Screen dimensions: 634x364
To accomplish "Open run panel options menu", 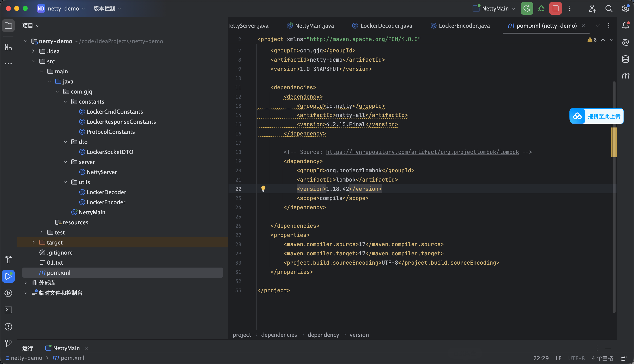I will tap(597, 348).
